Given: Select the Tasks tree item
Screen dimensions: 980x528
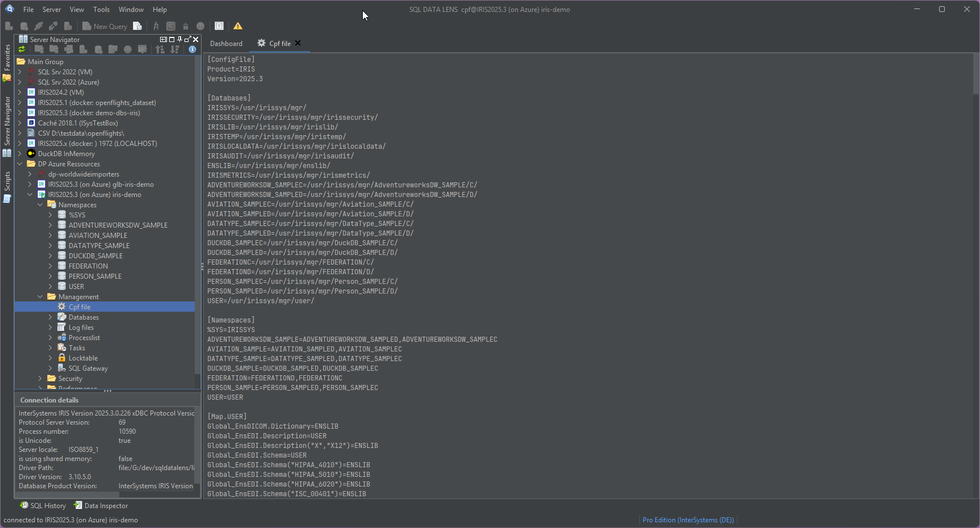Looking at the screenshot, I should [x=77, y=348].
